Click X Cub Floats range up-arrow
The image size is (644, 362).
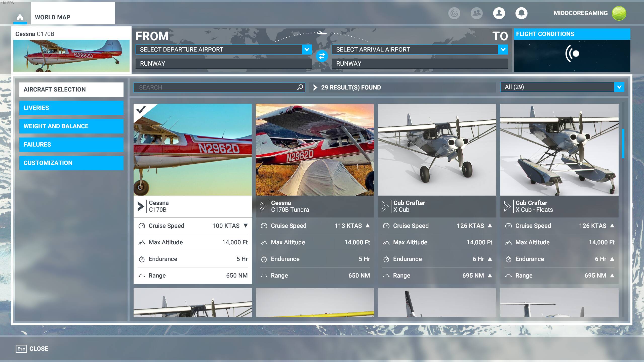tap(612, 275)
